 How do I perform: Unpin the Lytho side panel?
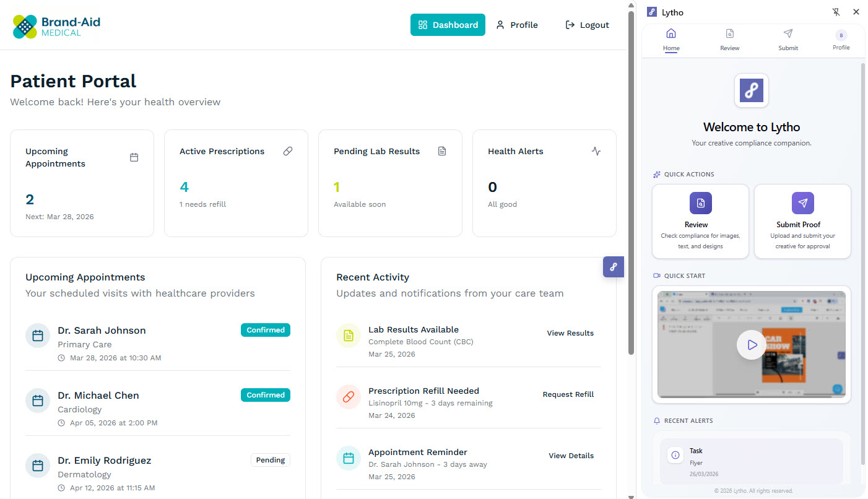coord(836,12)
